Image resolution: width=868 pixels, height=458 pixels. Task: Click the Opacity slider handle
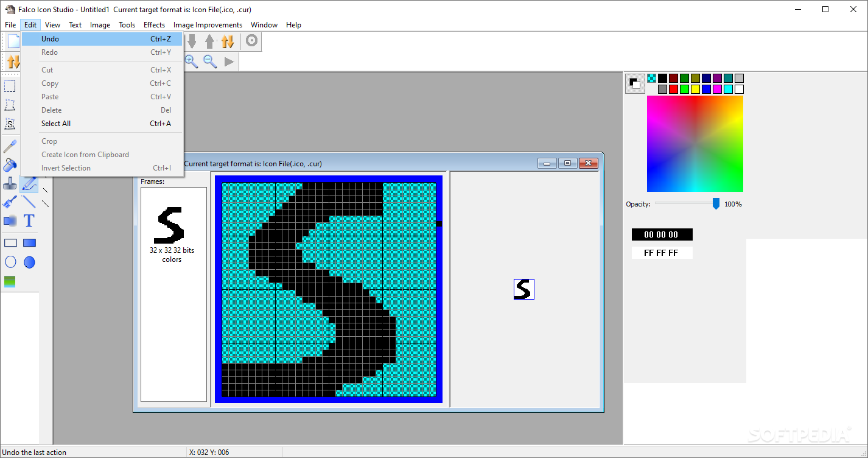(716, 204)
